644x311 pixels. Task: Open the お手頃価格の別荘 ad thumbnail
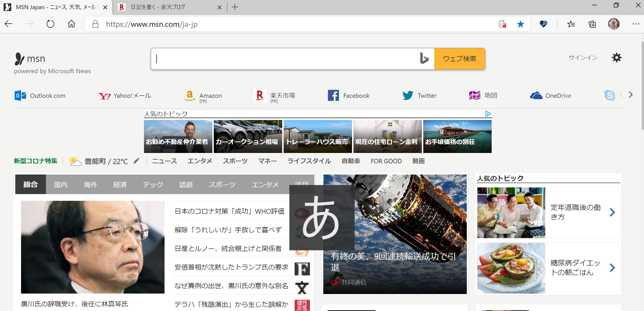457,136
